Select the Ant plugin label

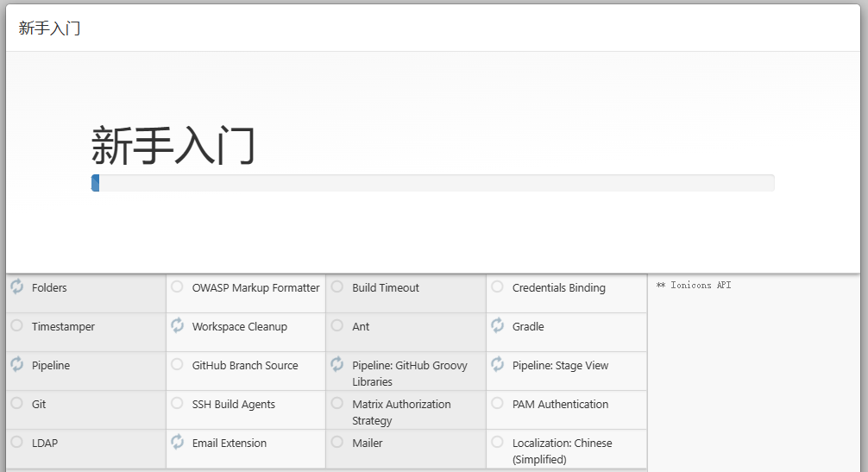coord(361,326)
